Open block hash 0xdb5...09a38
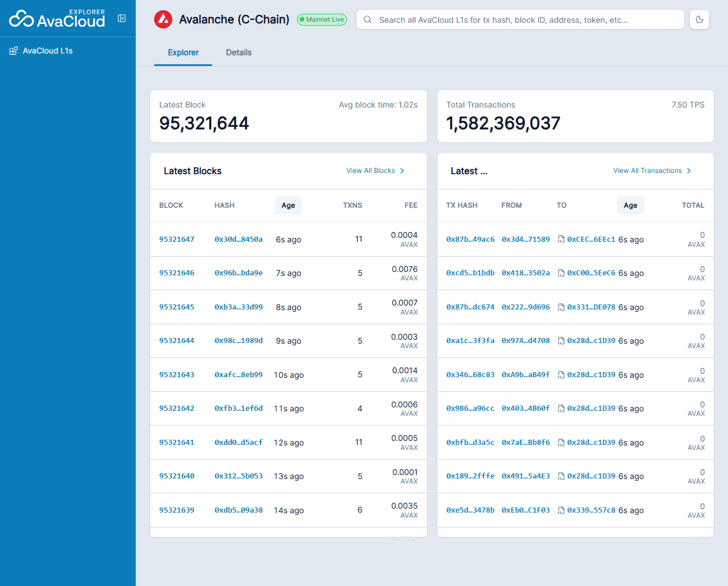This screenshot has height=586, width=728. pyautogui.click(x=238, y=510)
